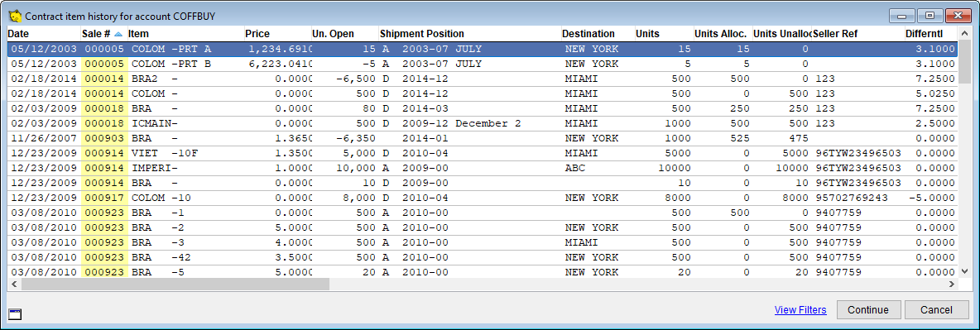Click the vertical scrollbar up arrow
The image size is (980, 330).
click(965, 34)
